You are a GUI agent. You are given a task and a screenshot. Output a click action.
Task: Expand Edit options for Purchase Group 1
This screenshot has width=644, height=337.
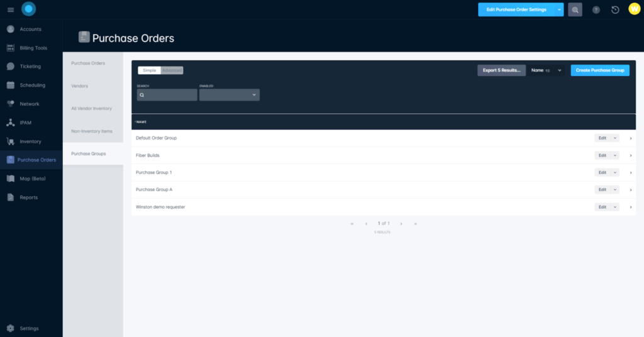coord(615,173)
